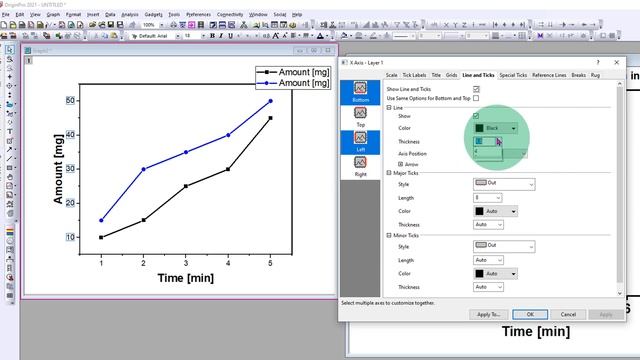The width and height of the screenshot is (640, 360).
Task: Open the font name dropdown
Action: tap(178, 36)
